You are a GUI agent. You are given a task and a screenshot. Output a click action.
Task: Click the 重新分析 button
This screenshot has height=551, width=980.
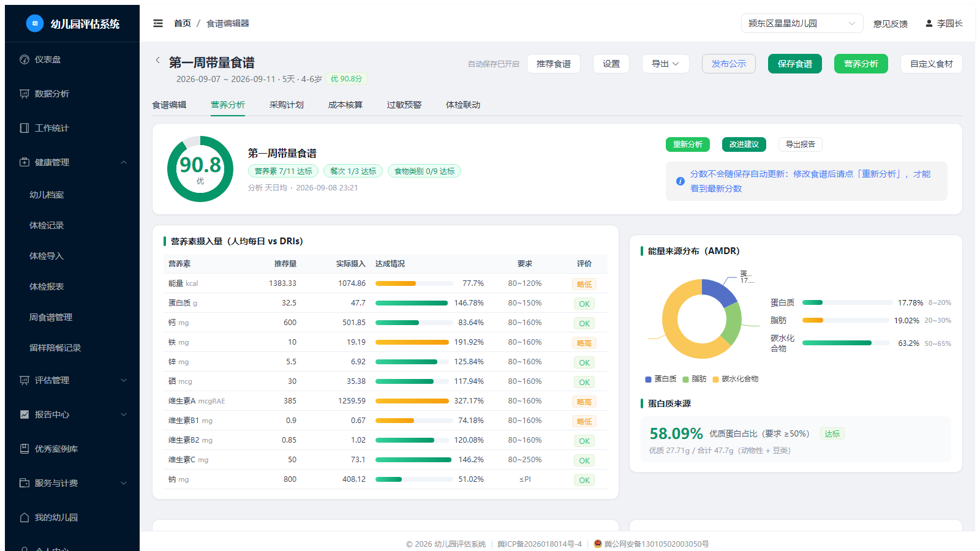pyautogui.click(x=688, y=144)
